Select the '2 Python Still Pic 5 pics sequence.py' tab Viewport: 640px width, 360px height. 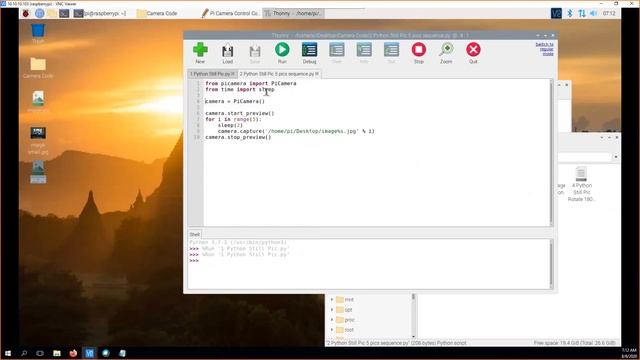276,74
